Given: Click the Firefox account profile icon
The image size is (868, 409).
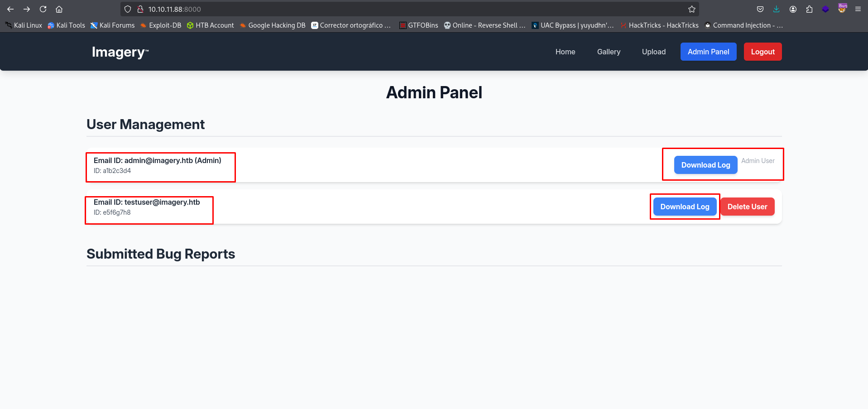Looking at the screenshot, I should pos(793,9).
